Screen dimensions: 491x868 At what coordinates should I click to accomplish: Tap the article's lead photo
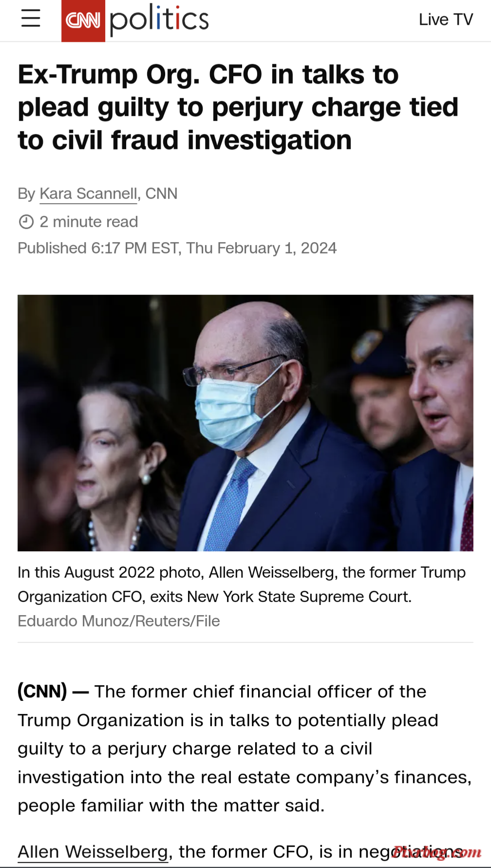(245, 423)
